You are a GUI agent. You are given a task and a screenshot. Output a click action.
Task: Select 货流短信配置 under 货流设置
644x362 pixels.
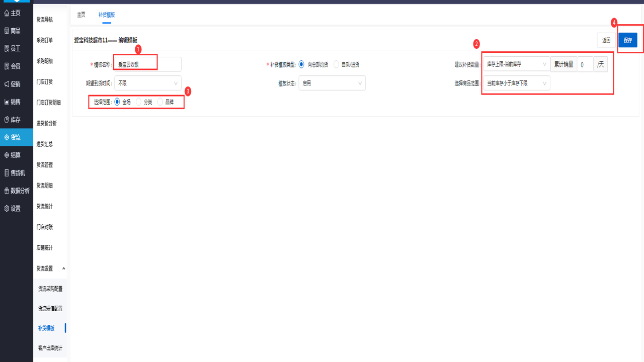coord(50,308)
